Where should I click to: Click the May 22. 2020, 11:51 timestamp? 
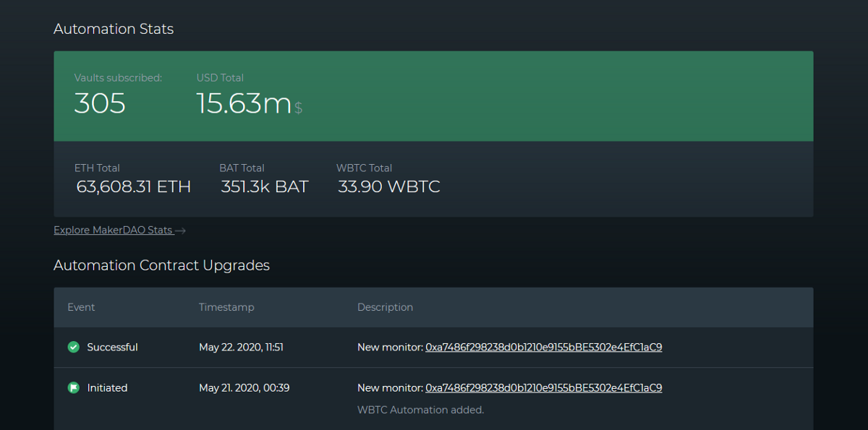[241, 347]
